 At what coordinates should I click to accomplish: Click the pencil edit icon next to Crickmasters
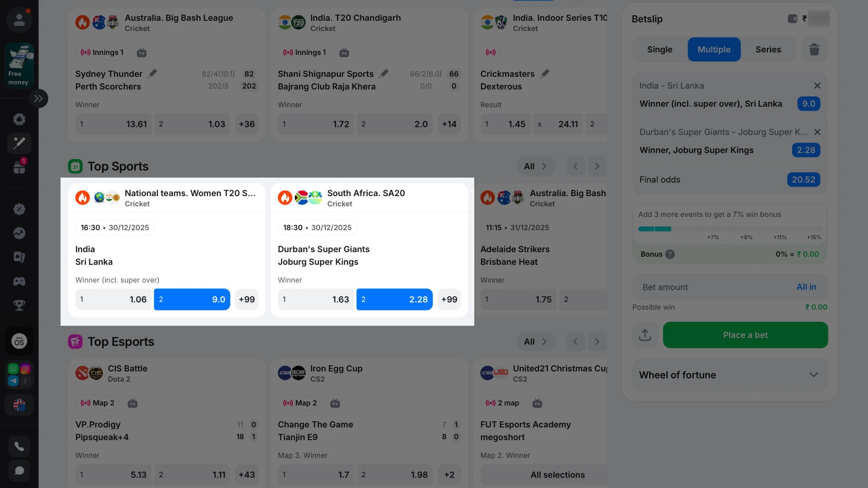click(545, 73)
